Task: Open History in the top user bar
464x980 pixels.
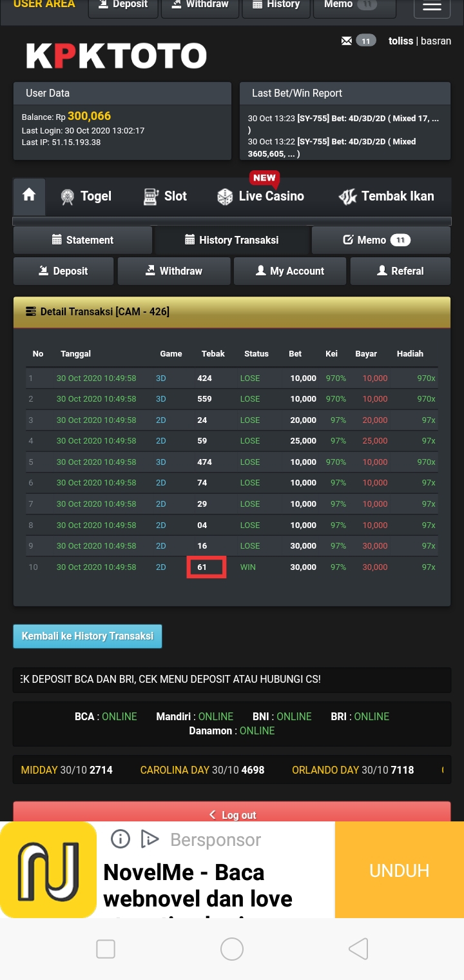Action: [276, 5]
